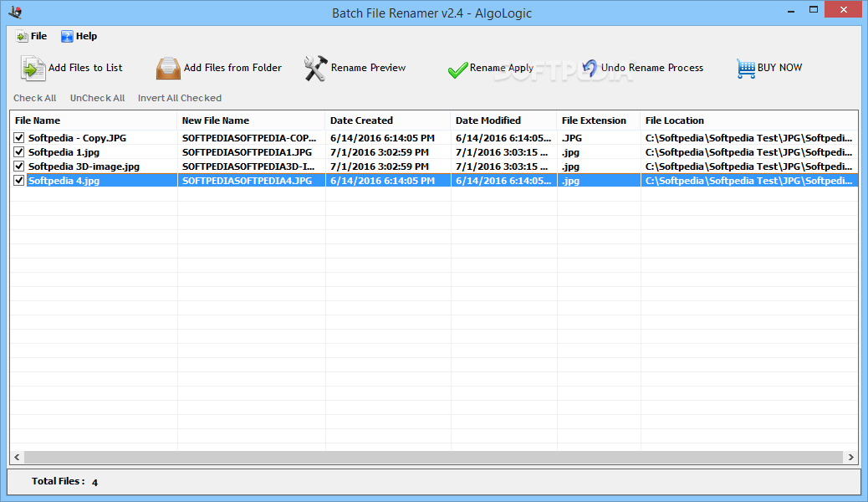This screenshot has width=868, height=502.
Task: Click Invert All Checked link
Action: 180,98
